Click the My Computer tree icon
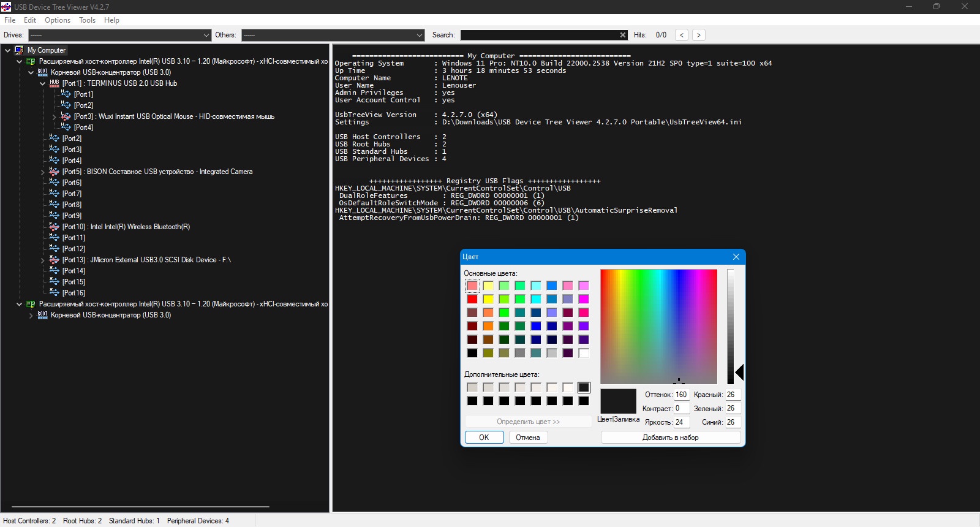Image resolution: width=980 pixels, height=527 pixels. [19, 50]
